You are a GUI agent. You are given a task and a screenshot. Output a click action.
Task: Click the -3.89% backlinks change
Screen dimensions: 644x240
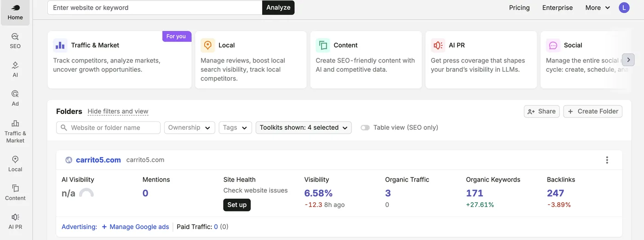tap(559, 205)
